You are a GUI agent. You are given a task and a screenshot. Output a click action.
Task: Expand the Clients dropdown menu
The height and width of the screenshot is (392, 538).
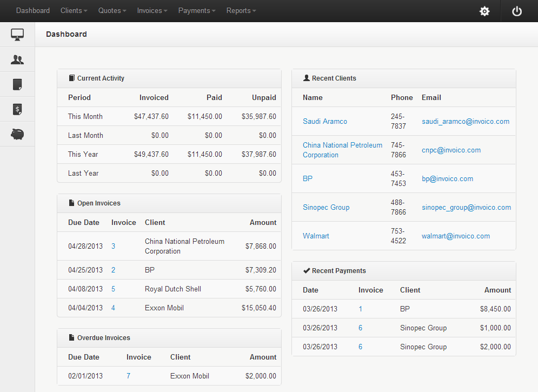point(74,11)
